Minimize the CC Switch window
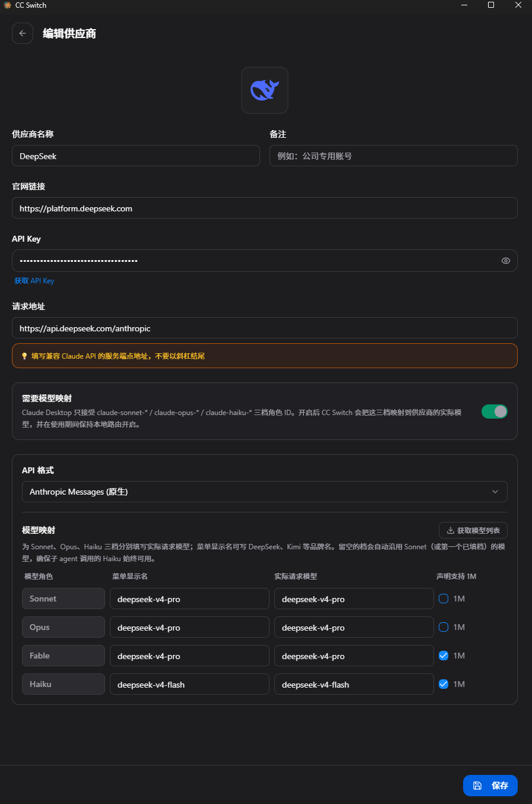The image size is (532, 804). coord(464,5)
